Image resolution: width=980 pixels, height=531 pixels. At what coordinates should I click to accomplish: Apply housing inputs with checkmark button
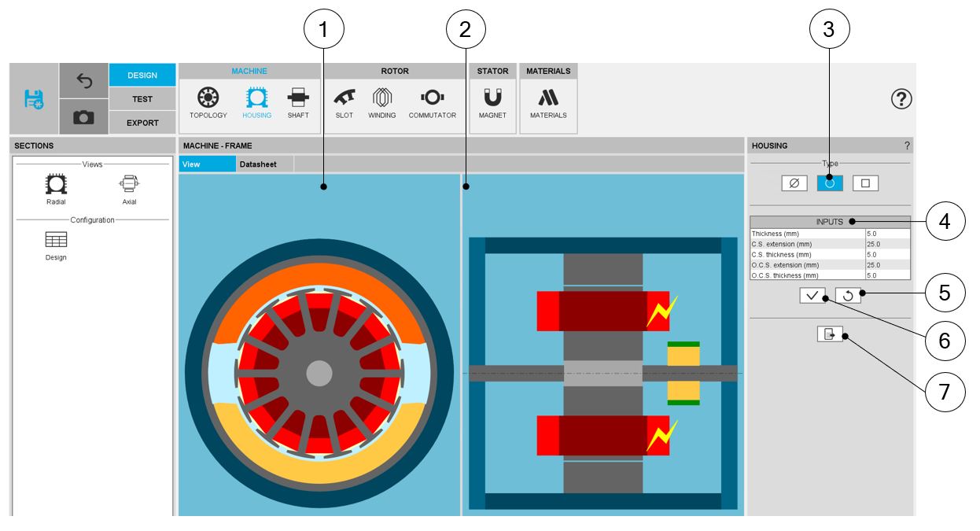coord(812,295)
